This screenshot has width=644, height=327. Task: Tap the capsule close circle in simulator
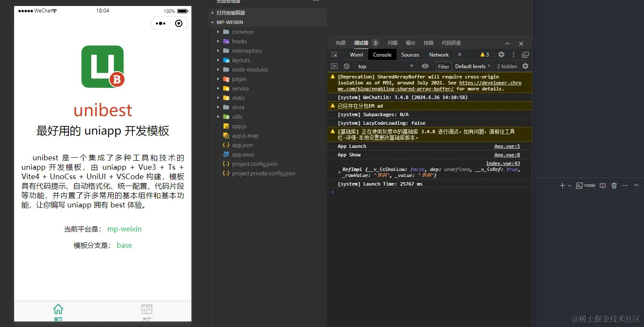[x=179, y=24]
